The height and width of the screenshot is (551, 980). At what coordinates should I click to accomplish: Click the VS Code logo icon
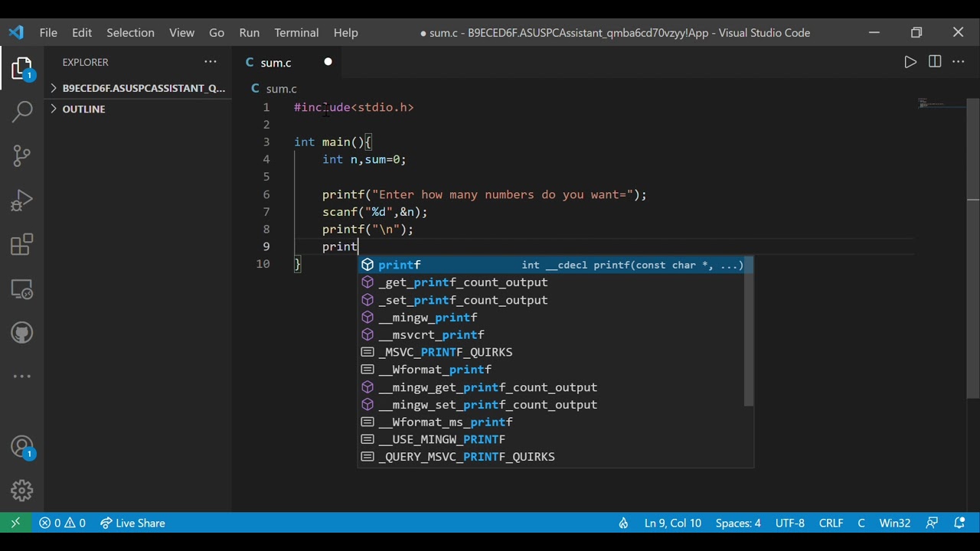coord(16,33)
